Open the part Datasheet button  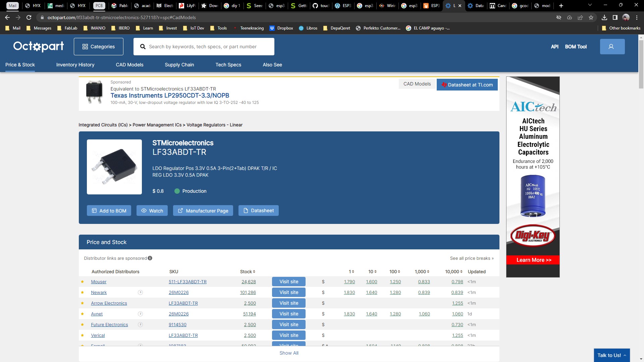click(x=259, y=210)
